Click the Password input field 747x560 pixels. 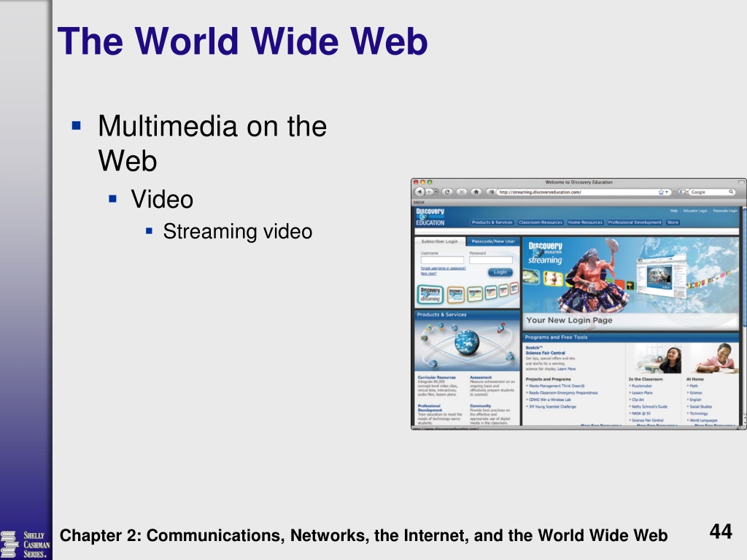[491, 260]
